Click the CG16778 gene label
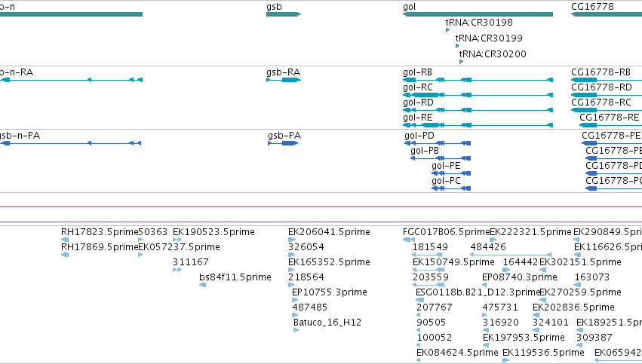Image resolution: width=642 pixels, height=364 pixels. 592,7
